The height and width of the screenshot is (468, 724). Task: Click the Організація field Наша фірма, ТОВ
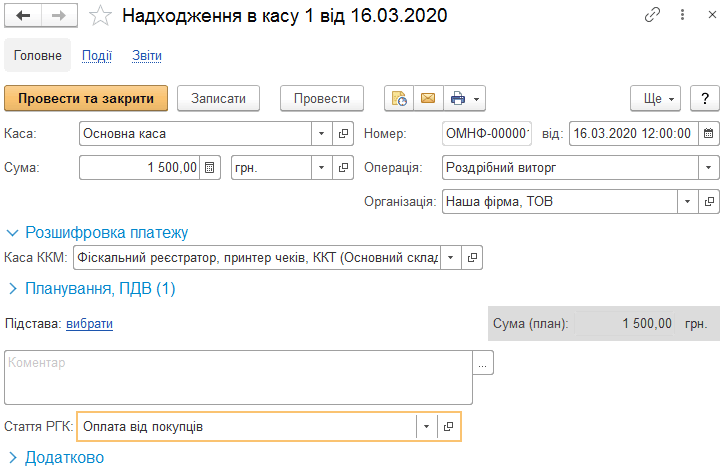coord(560,202)
